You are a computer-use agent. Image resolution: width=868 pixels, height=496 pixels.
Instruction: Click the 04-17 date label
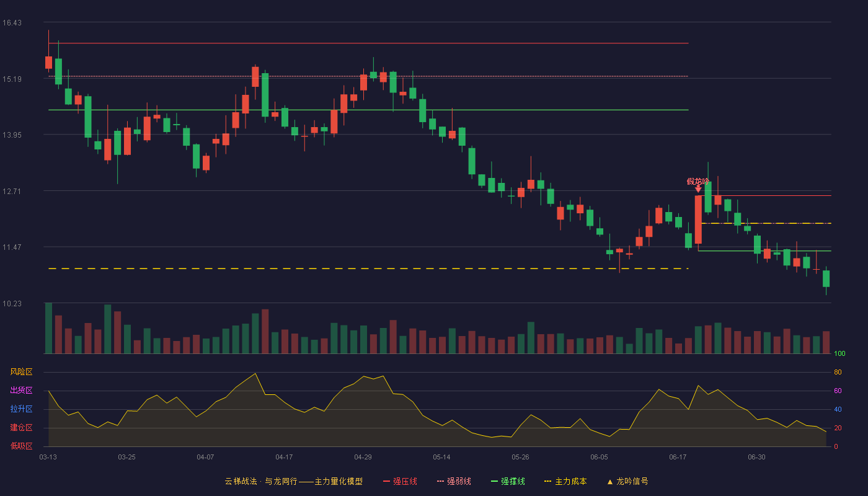tap(284, 457)
